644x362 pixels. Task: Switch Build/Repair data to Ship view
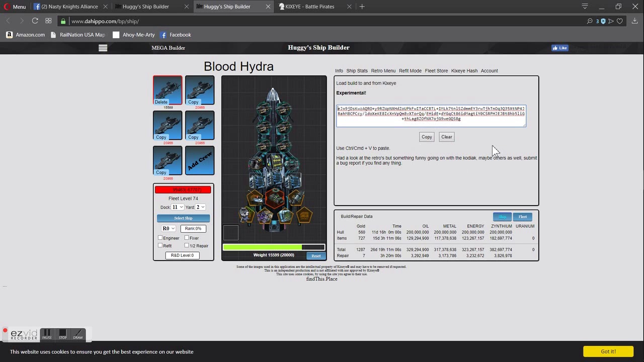pyautogui.click(x=502, y=217)
